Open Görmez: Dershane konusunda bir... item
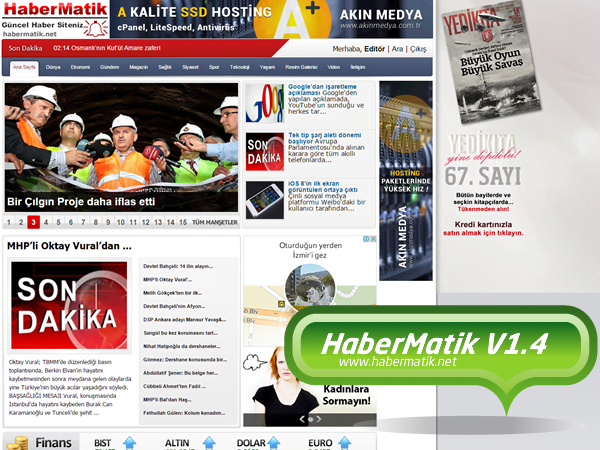The height and width of the screenshot is (450, 600). point(185,360)
